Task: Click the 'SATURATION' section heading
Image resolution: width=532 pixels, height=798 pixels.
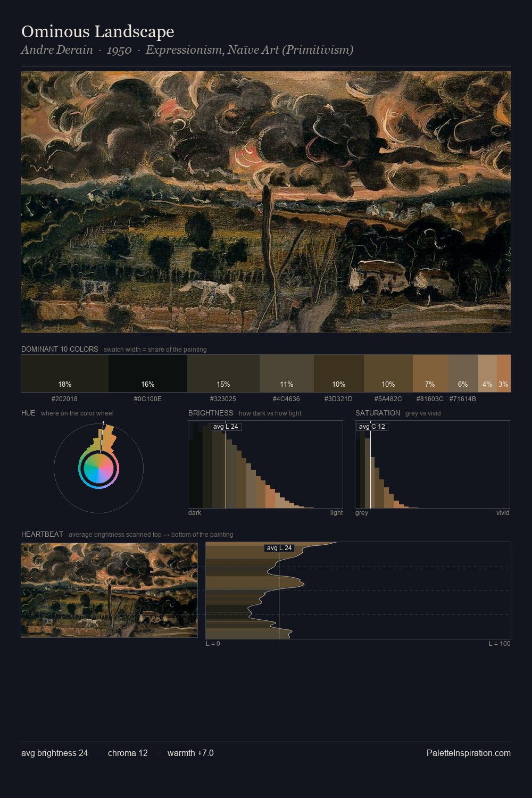Action: 378,413
